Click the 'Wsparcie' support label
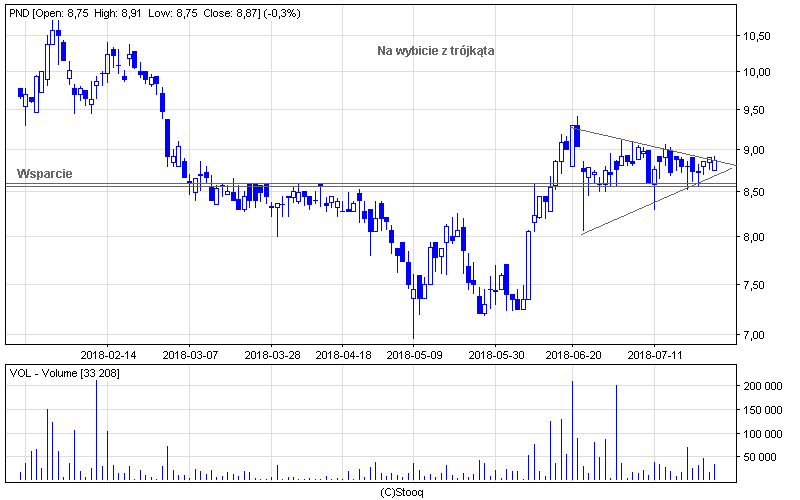 click(44, 173)
